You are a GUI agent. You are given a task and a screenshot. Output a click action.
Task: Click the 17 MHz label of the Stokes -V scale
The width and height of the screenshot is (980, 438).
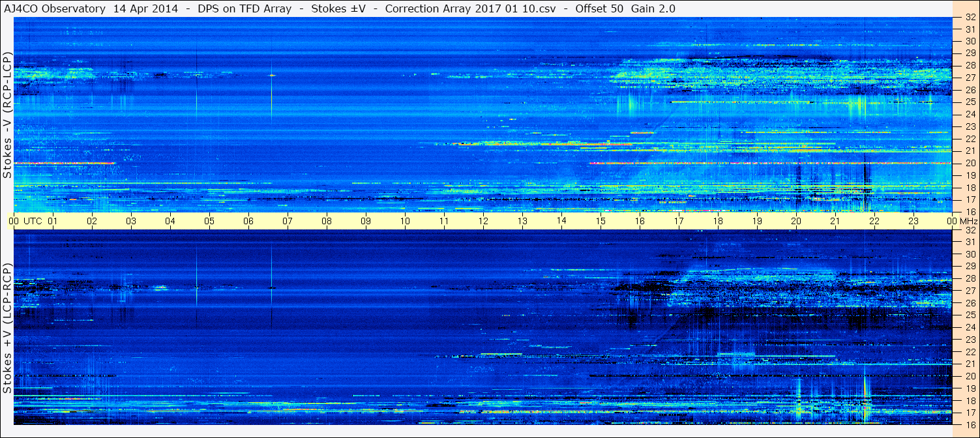pos(970,199)
